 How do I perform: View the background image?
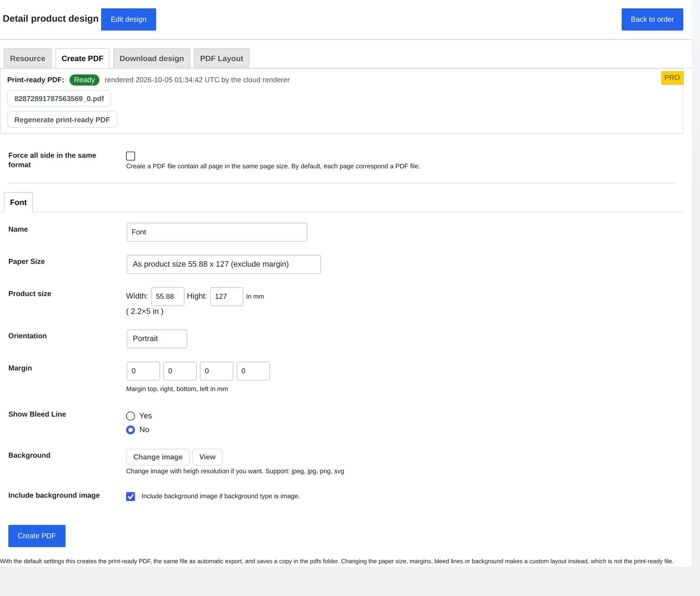click(207, 457)
